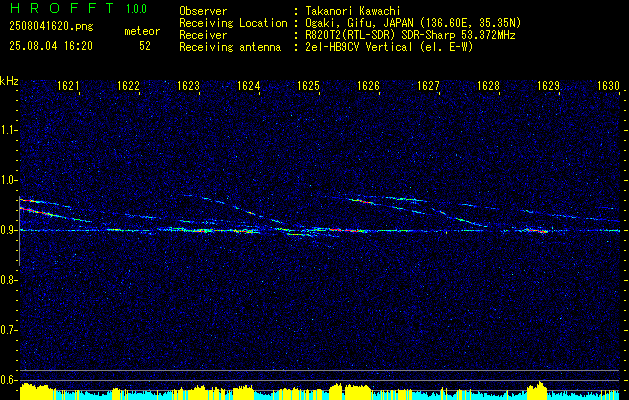
Task: Click the 0.6 kHz frequency label
Action: point(9,380)
